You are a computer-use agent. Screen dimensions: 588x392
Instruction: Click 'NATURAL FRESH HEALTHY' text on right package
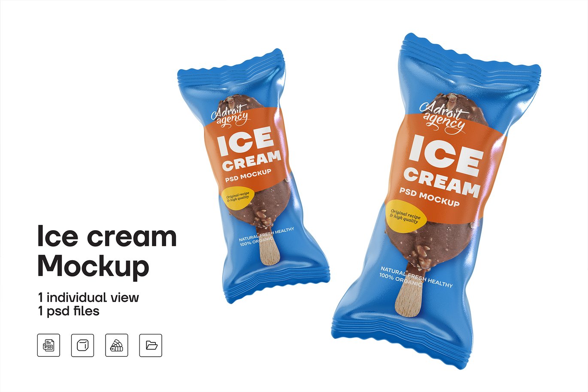pos(416,277)
